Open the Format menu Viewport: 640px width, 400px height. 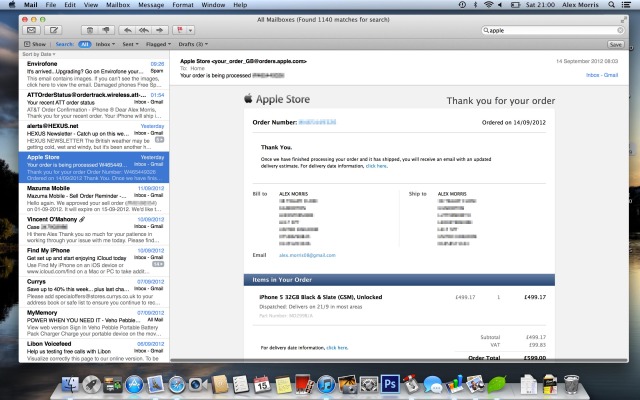coord(182,5)
